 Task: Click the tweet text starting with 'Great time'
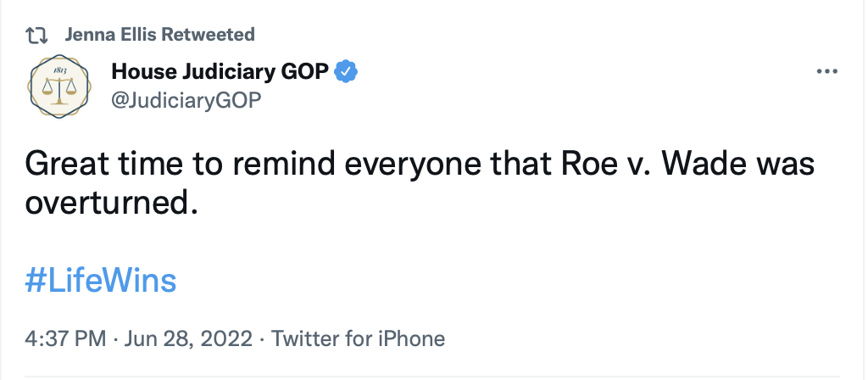click(x=420, y=184)
